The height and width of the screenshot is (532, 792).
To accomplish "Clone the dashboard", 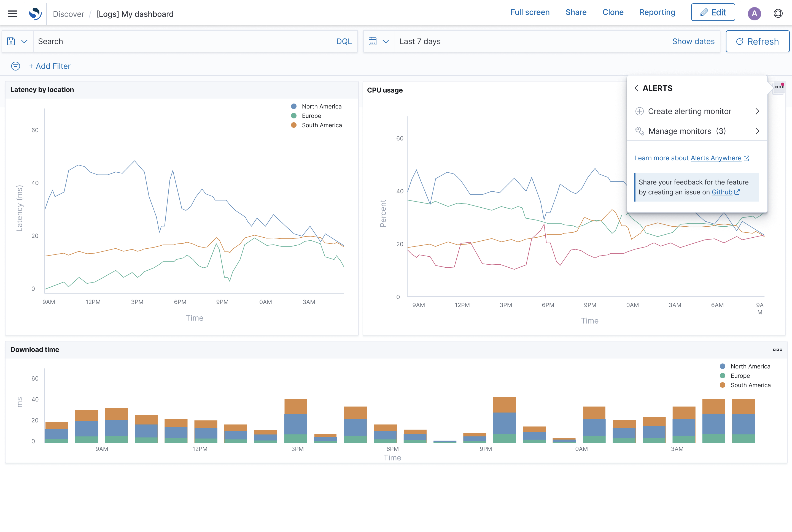I will pos(613,12).
